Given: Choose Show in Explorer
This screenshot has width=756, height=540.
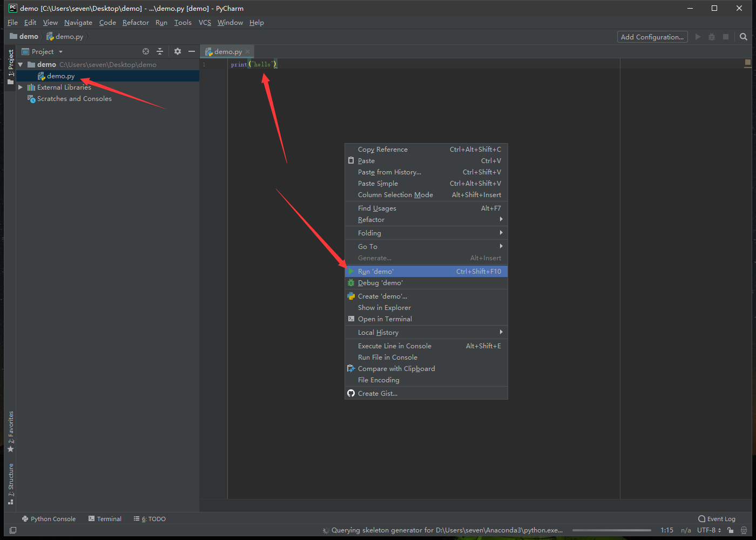Looking at the screenshot, I should point(426,308).
